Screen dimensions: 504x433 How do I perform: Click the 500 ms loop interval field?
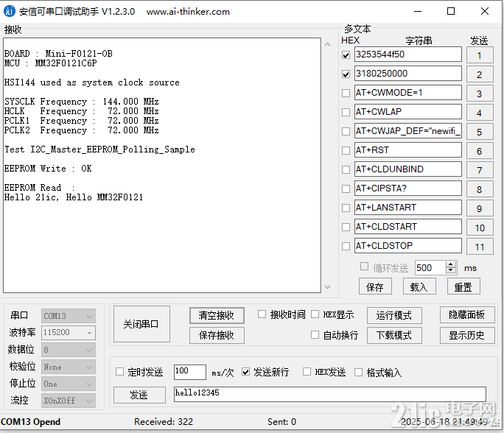click(430, 267)
